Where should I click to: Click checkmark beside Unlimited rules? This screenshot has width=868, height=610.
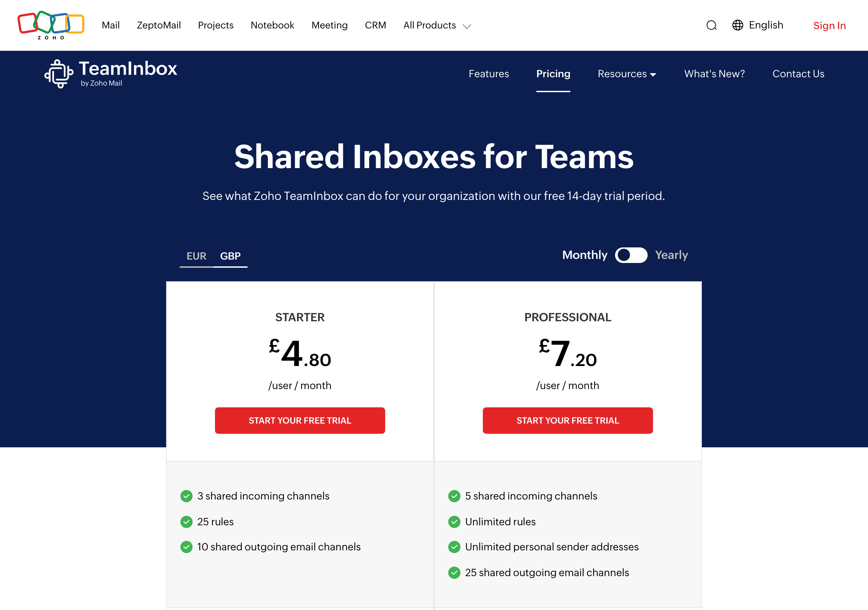(x=454, y=522)
